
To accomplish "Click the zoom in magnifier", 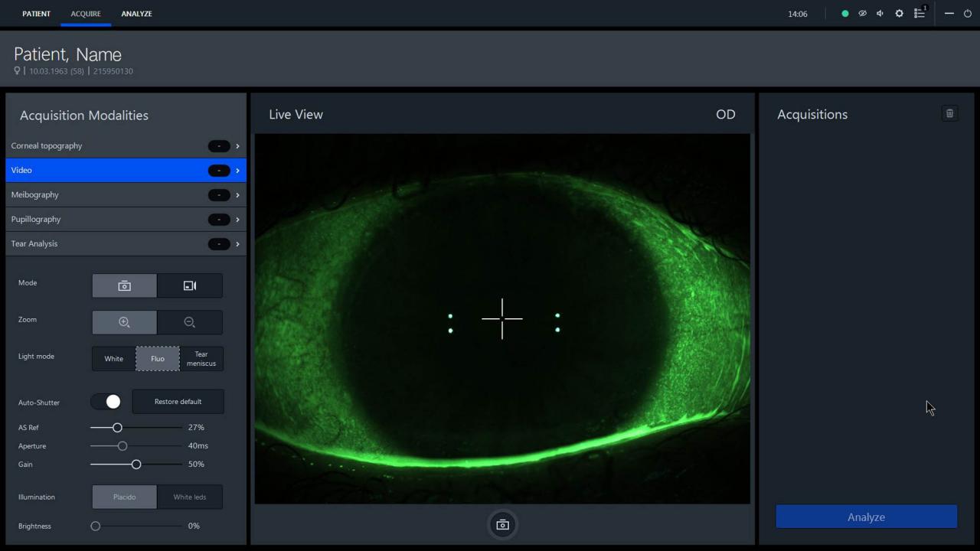I will (124, 322).
